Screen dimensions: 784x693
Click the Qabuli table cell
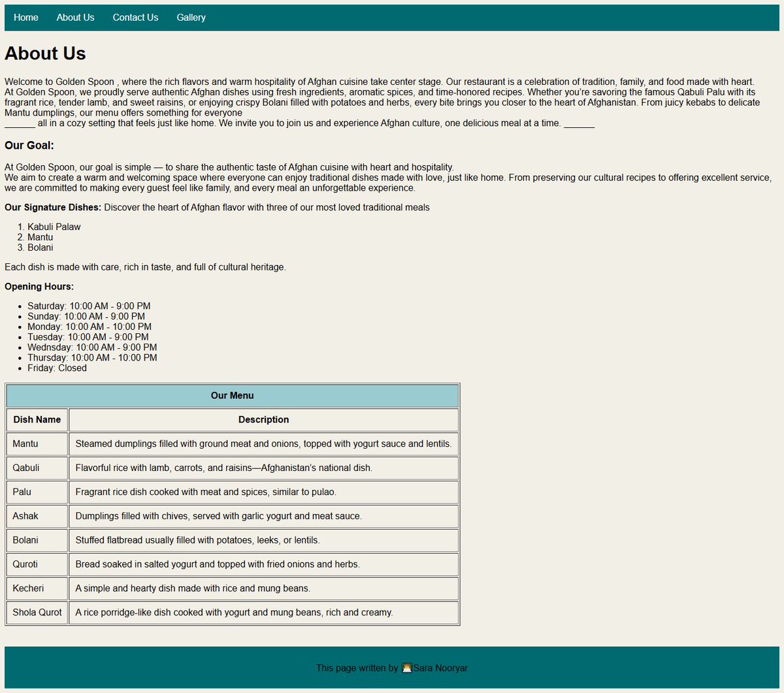point(37,468)
